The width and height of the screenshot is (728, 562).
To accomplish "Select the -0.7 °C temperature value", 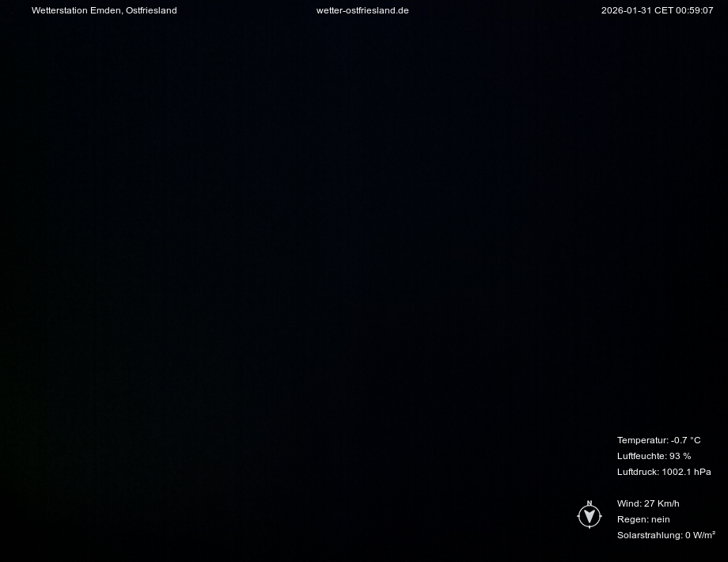I will click(686, 440).
